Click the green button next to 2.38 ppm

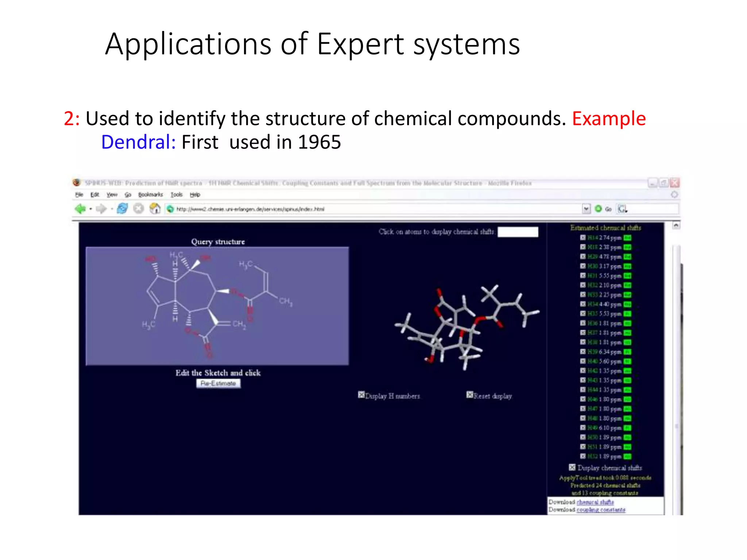click(627, 247)
